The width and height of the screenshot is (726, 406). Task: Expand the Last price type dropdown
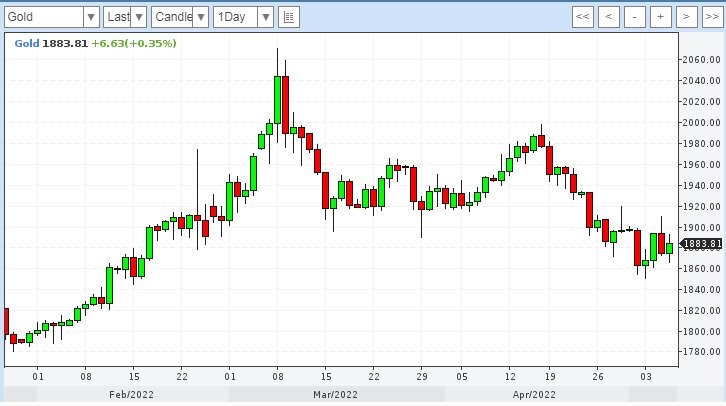tap(138, 17)
